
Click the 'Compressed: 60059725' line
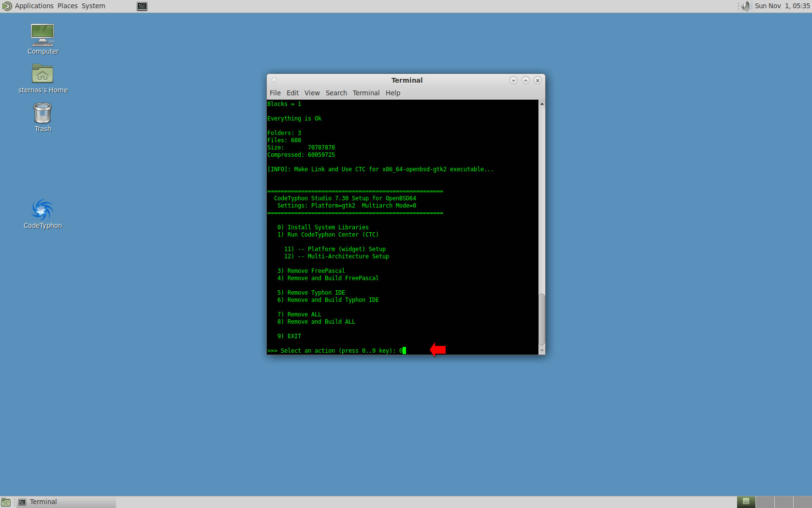[x=301, y=155]
